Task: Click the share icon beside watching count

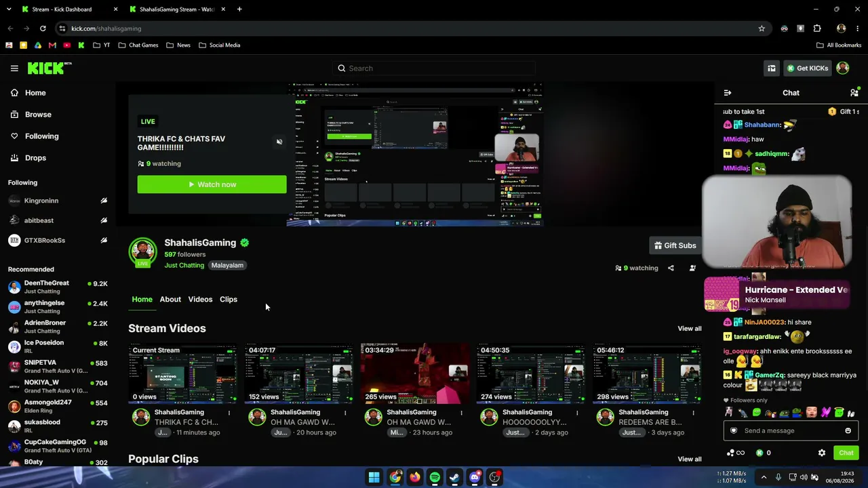Action: click(x=671, y=268)
